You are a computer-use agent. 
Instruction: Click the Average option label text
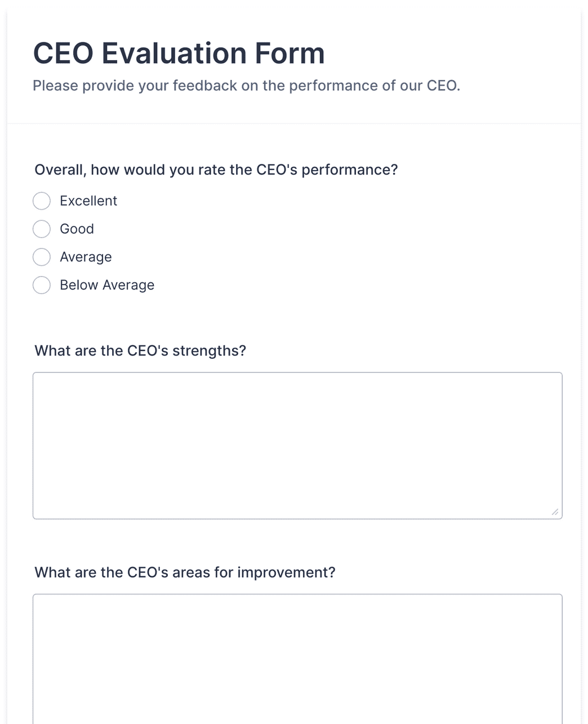pyautogui.click(x=86, y=257)
